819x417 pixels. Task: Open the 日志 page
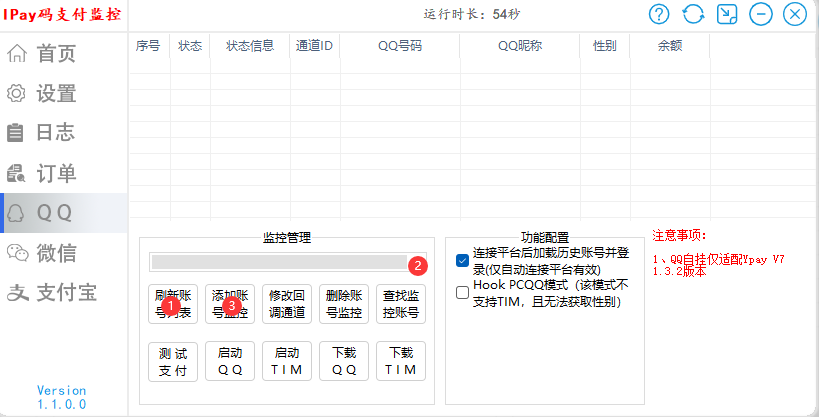point(56,133)
